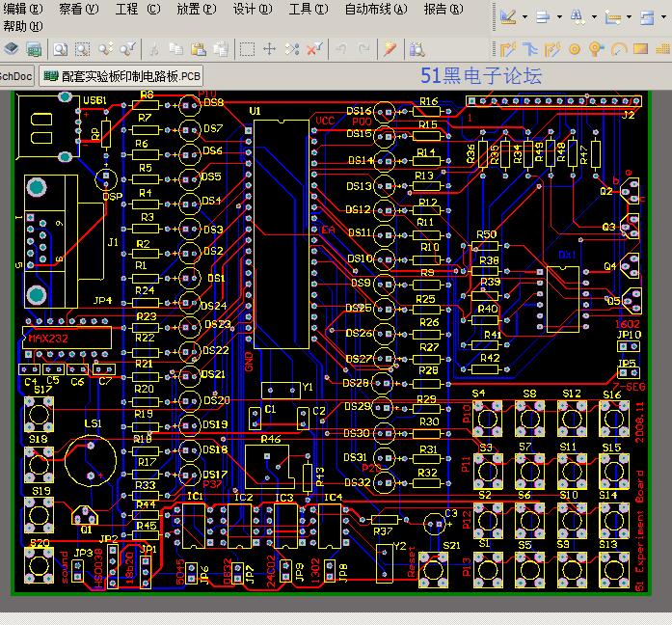Open the binoculars find selections dropdown arrow
The width and height of the screenshot is (672, 625).
pyautogui.click(x=594, y=17)
